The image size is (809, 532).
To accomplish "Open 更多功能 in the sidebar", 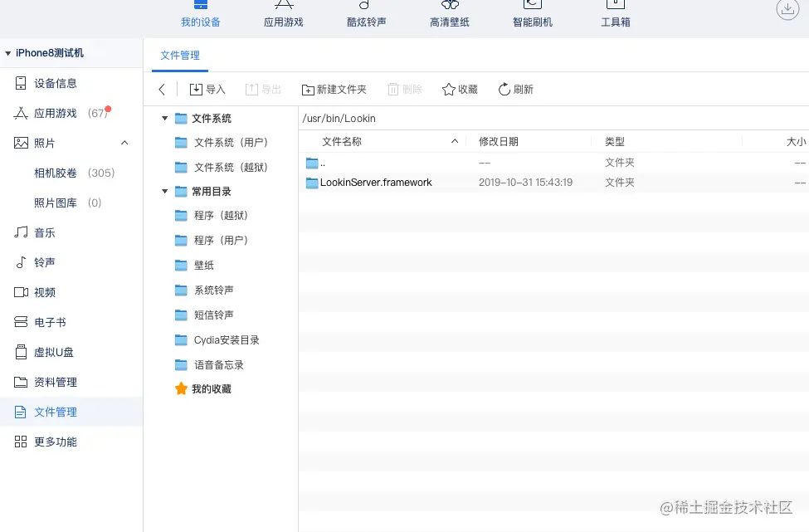I will 71,442.
